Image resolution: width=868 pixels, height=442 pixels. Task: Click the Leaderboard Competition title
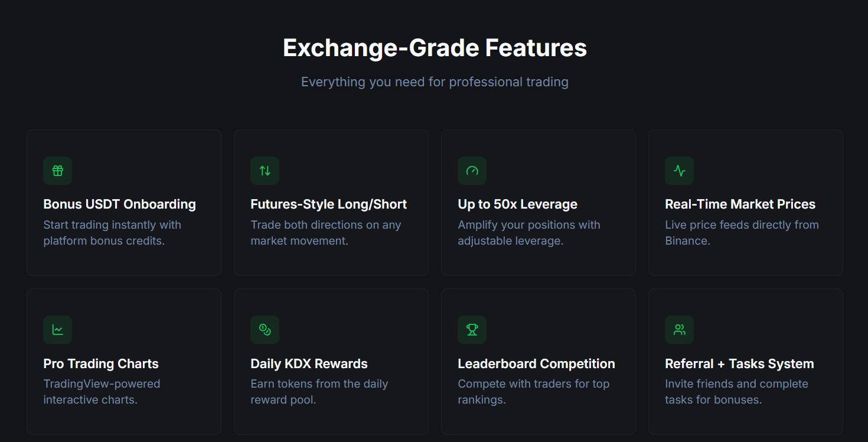536,363
